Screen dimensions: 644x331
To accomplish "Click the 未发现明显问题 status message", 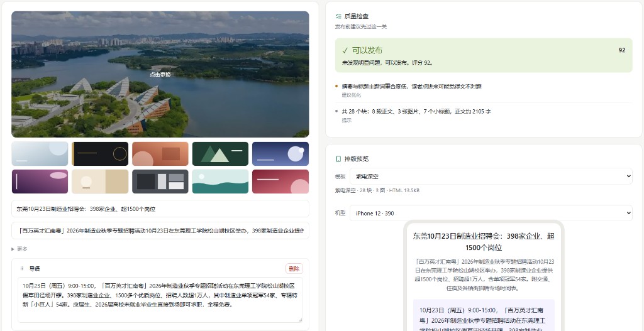I will click(x=387, y=63).
